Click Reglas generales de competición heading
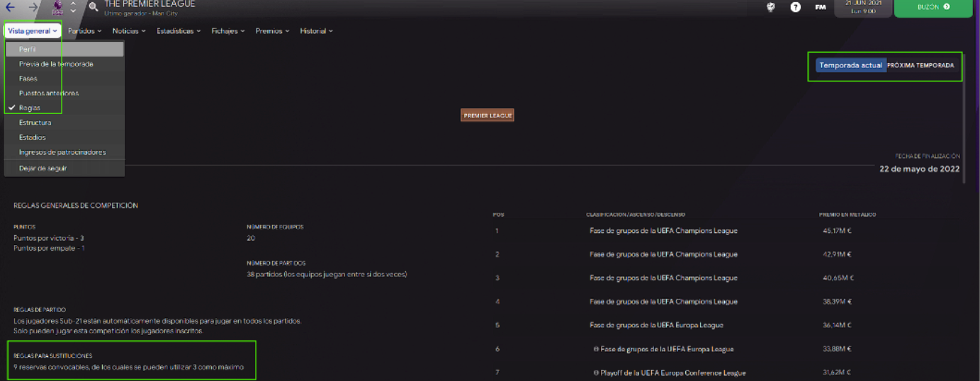980x381 pixels. point(76,206)
